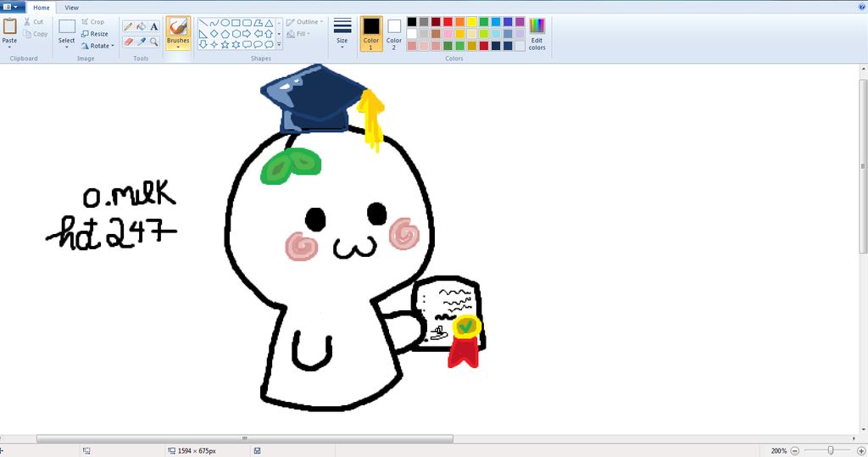Choose the Left arrow shape
This screenshot has width=868, height=457.
[258, 34]
